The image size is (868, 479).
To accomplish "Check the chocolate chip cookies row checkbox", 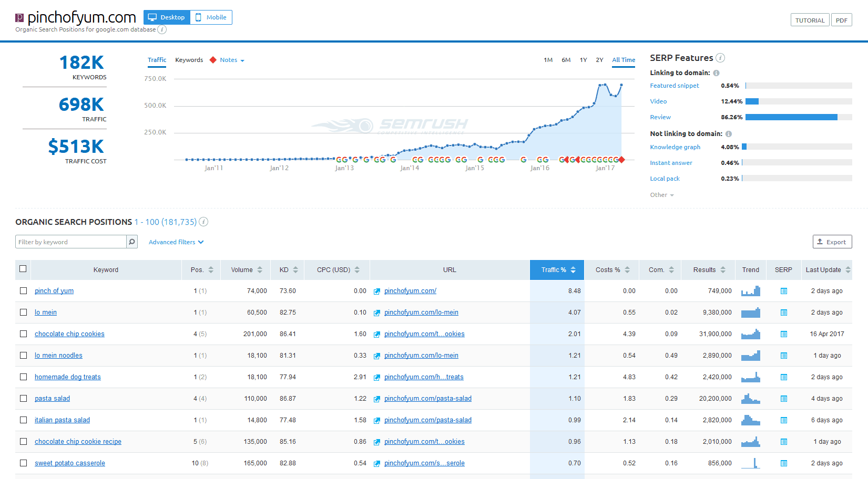I will click(23, 334).
